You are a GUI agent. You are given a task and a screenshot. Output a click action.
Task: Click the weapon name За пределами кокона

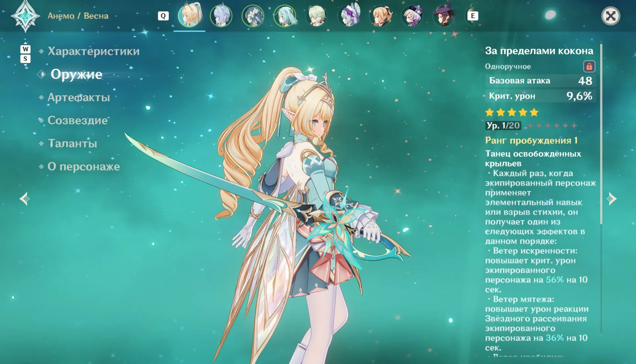pyautogui.click(x=539, y=51)
